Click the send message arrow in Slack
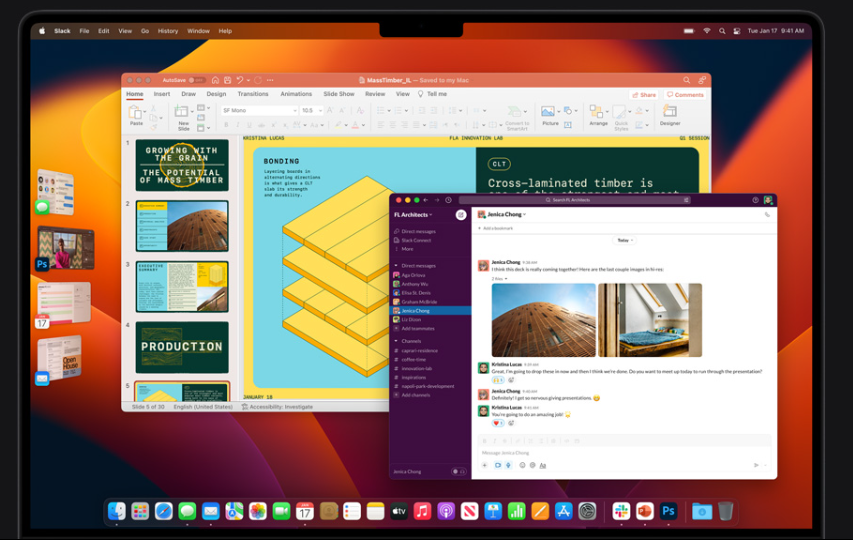853x540 pixels. click(x=756, y=465)
